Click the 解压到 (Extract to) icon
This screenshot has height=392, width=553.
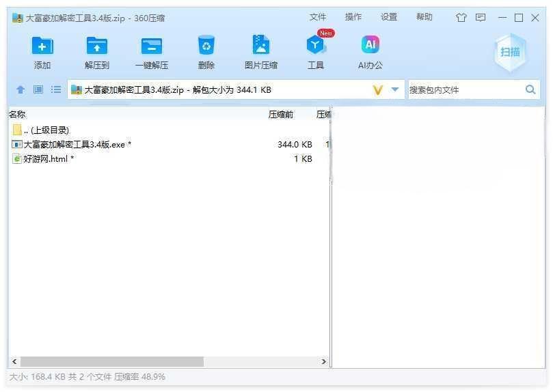(x=96, y=46)
